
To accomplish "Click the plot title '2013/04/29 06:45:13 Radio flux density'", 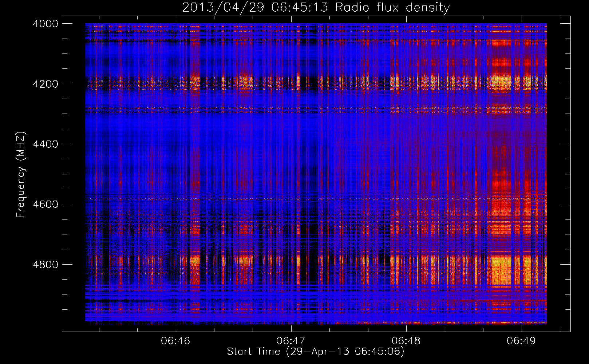I will [316, 7].
